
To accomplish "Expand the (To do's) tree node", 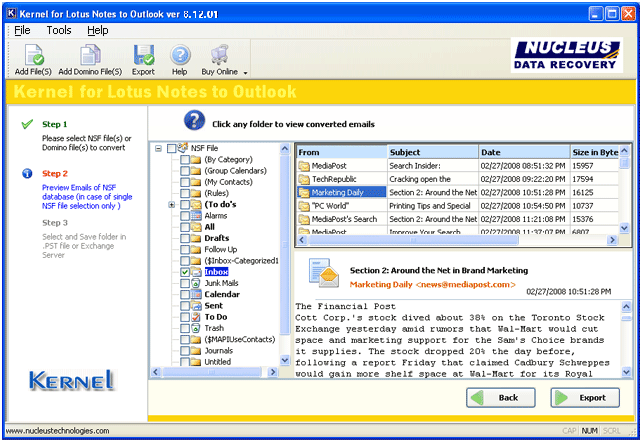I will 172,204.
